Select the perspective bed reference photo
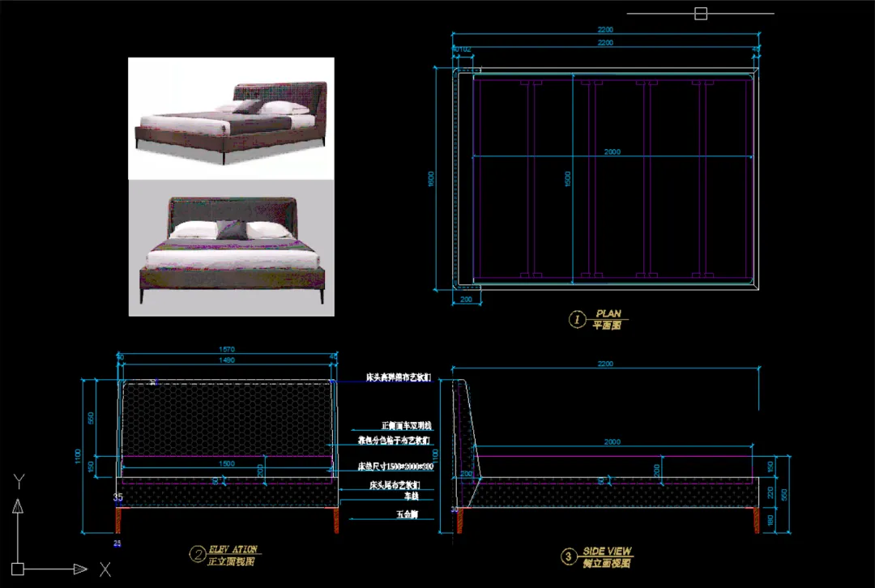875x588 pixels. click(x=231, y=118)
